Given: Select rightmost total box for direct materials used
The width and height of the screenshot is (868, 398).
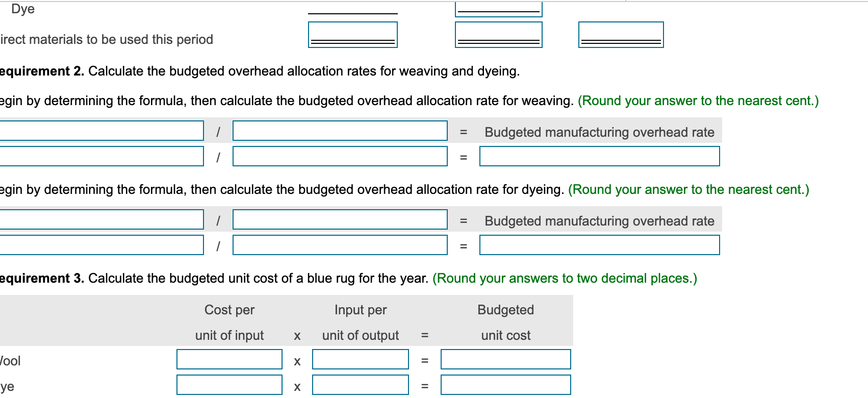Looking at the screenshot, I should tap(620, 35).
